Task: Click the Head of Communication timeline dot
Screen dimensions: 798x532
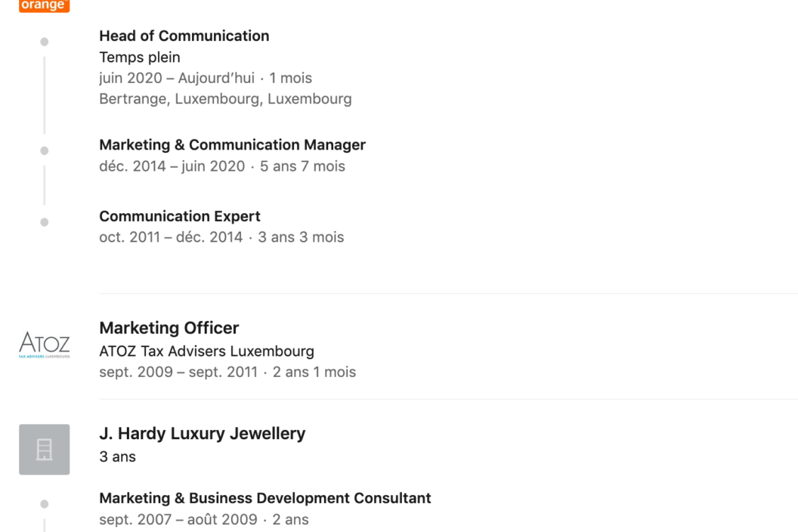Action: pyautogui.click(x=44, y=42)
